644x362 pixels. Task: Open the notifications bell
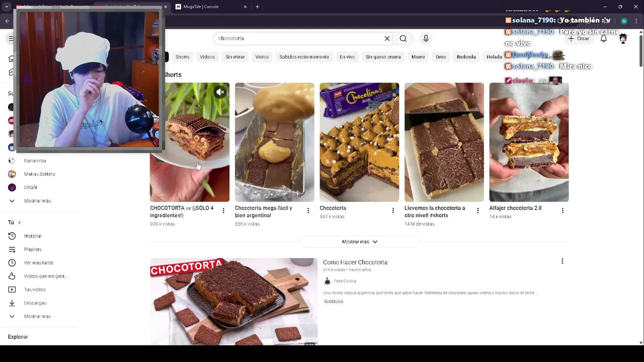pyautogui.click(x=603, y=38)
